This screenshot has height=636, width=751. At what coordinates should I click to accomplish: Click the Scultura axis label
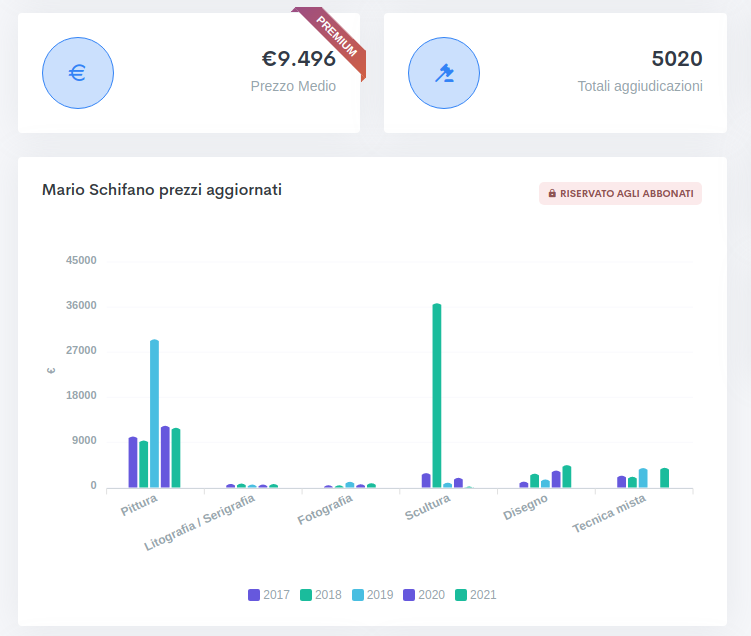click(428, 507)
